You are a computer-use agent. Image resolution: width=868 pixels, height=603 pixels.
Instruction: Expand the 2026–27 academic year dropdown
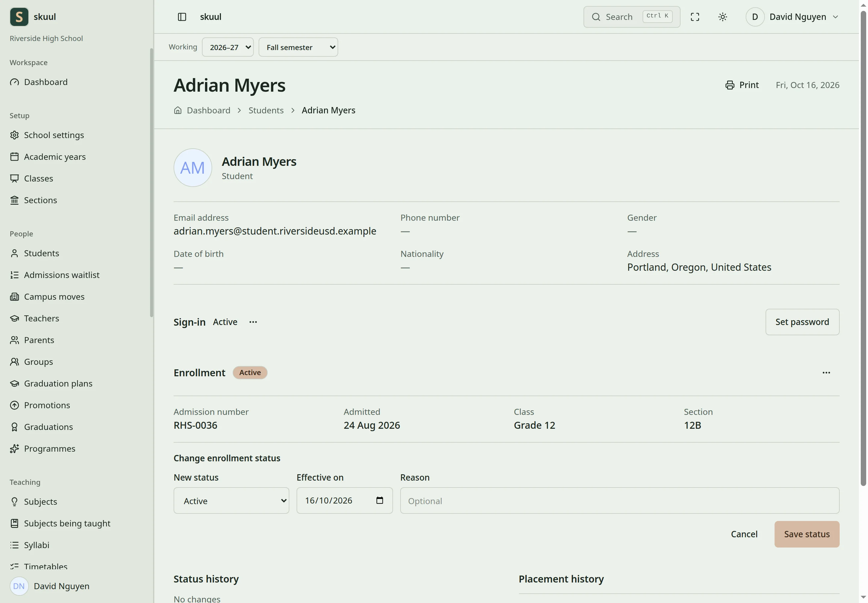[x=228, y=47]
